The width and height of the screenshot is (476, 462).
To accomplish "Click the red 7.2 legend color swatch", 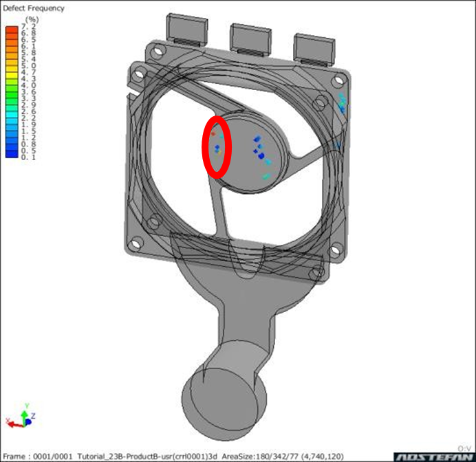I will [x=12, y=30].
